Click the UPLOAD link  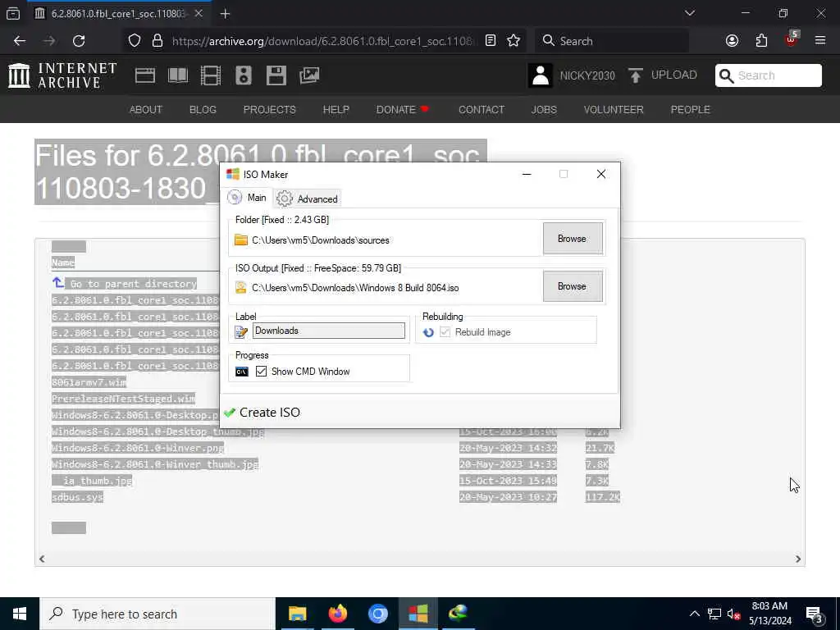click(663, 75)
